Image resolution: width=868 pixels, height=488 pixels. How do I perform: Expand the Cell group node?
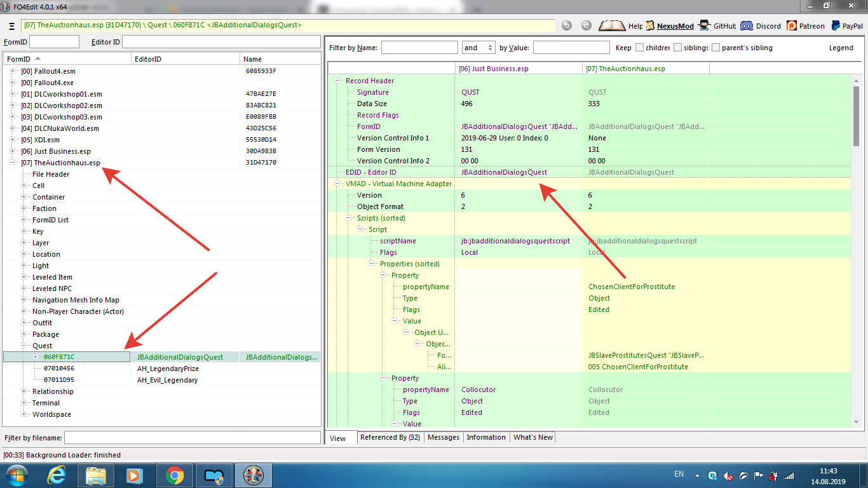tap(24, 186)
